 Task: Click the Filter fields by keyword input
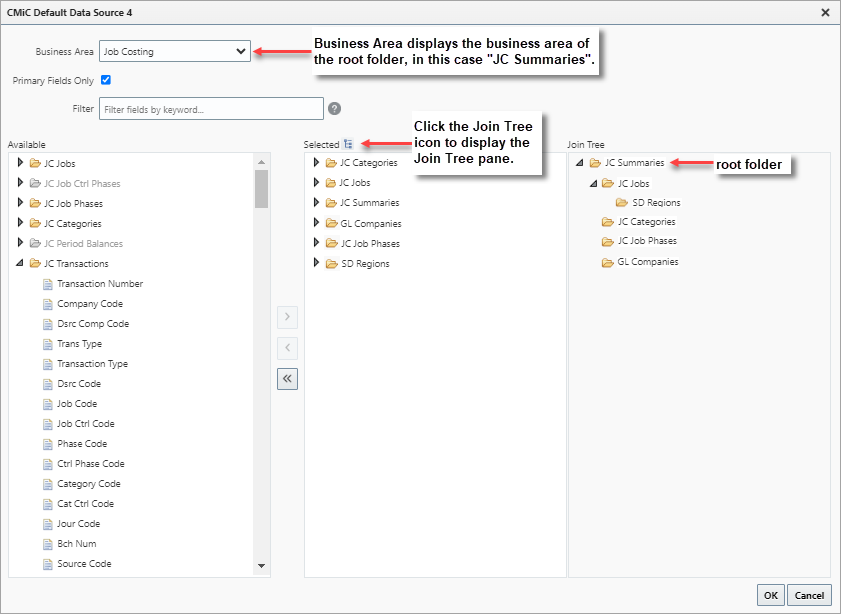coord(211,109)
